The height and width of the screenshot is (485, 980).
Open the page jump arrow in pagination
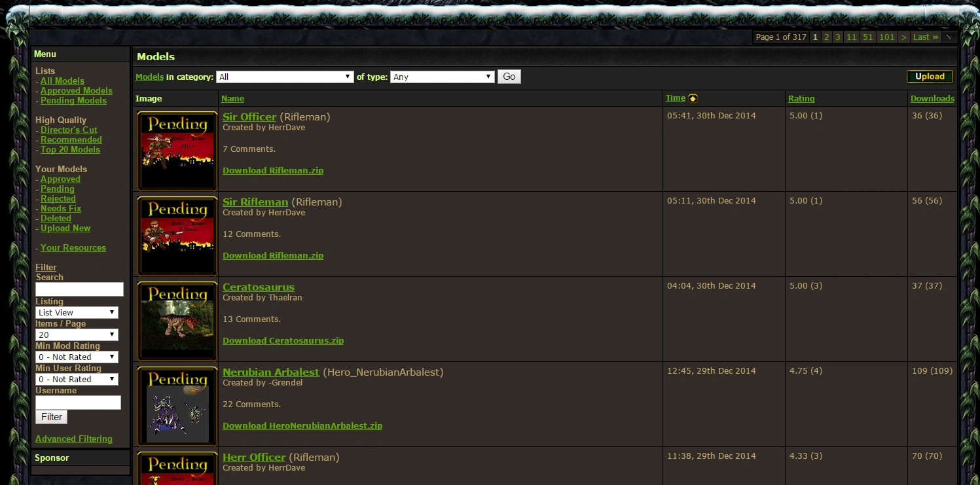pyautogui.click(x=949, y=37)
